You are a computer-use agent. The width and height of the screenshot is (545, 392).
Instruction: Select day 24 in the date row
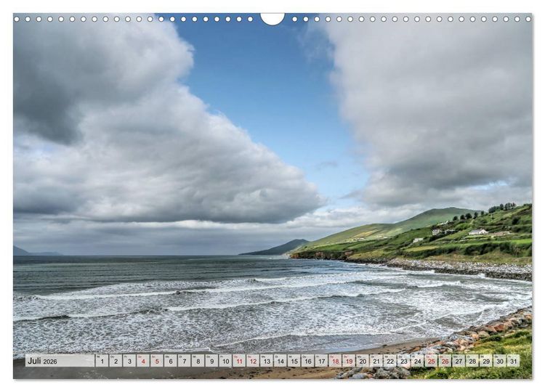point(418,360)
